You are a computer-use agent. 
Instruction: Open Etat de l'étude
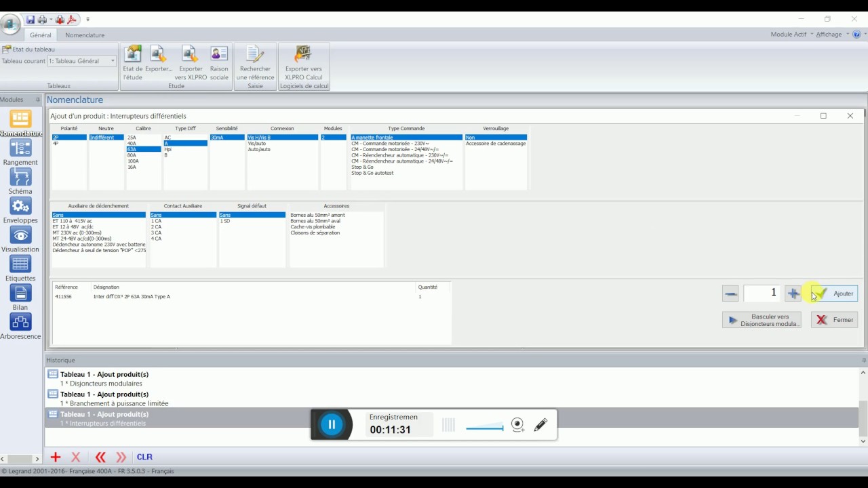coord(133,63)
